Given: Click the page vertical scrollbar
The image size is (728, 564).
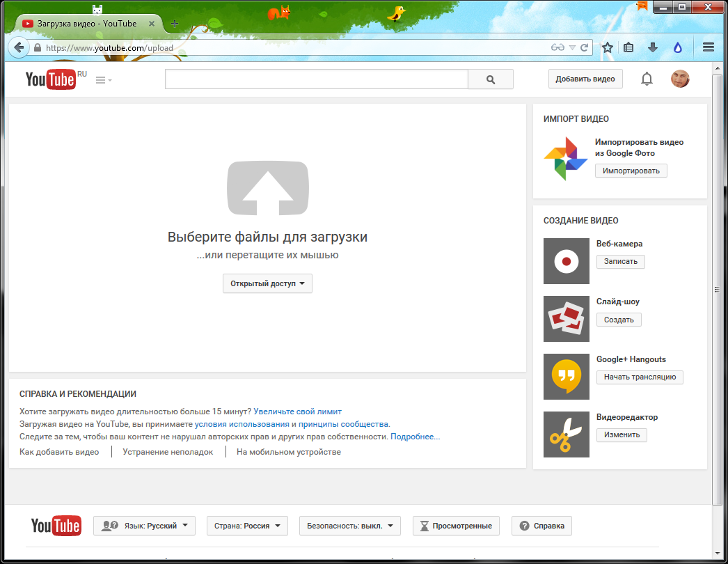Looking at the screenshot, I should coord(717,290).
